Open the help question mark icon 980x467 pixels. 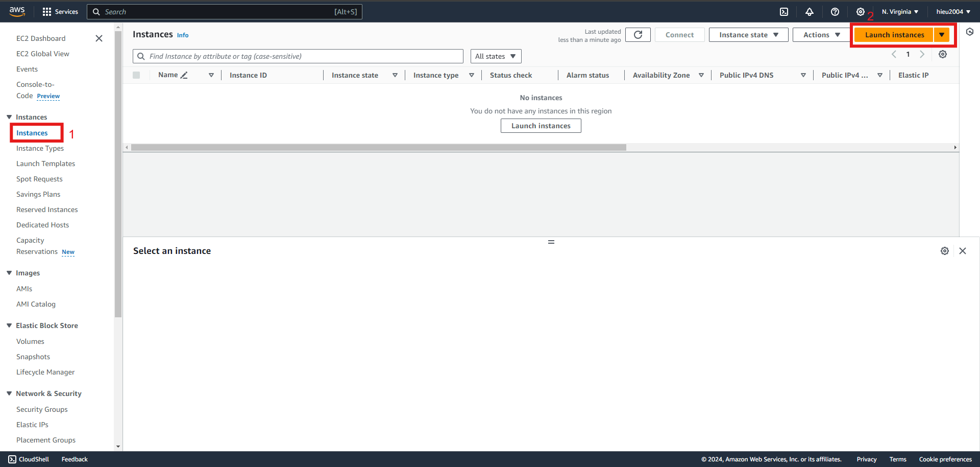point(835,12)
